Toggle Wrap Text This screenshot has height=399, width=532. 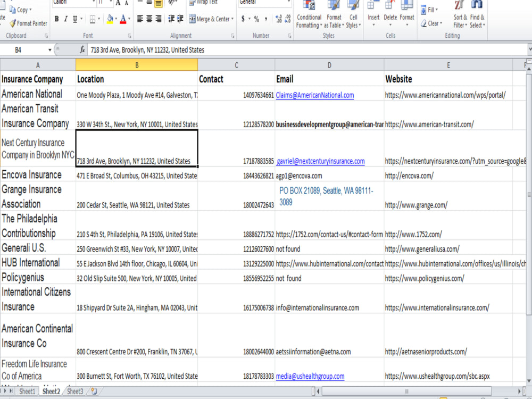204,3
